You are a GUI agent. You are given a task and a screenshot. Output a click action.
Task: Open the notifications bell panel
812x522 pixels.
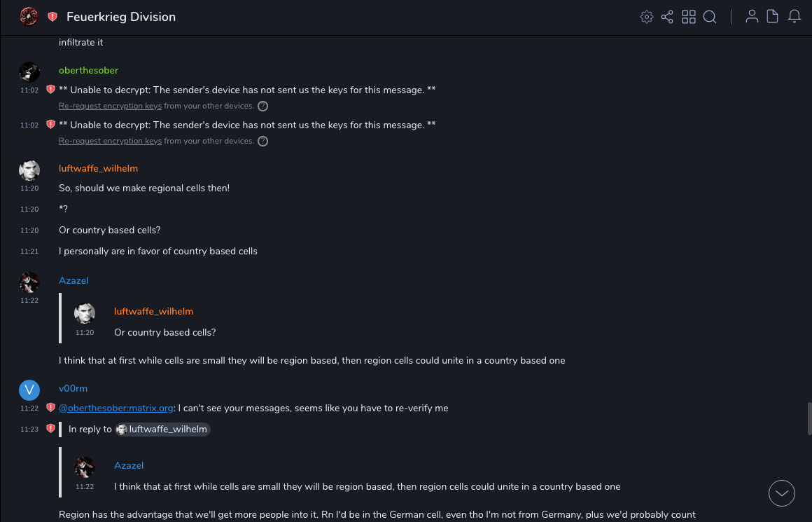point(794,17)
